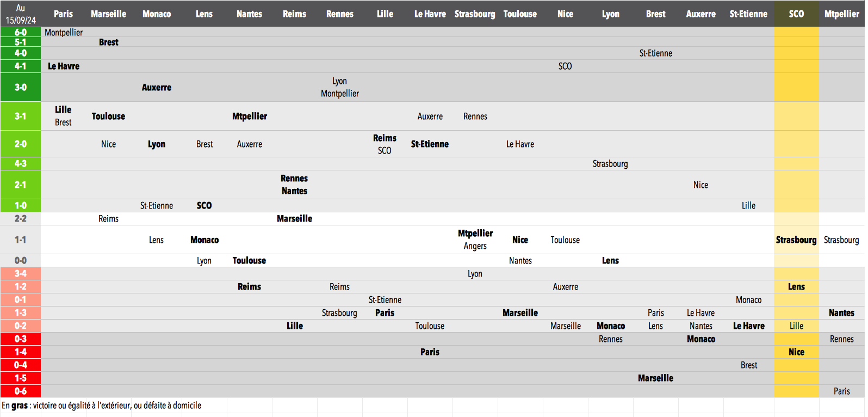Select the 2-2 score row label
868x417 pixels.
pyautogui.click(x=21, y=218)
